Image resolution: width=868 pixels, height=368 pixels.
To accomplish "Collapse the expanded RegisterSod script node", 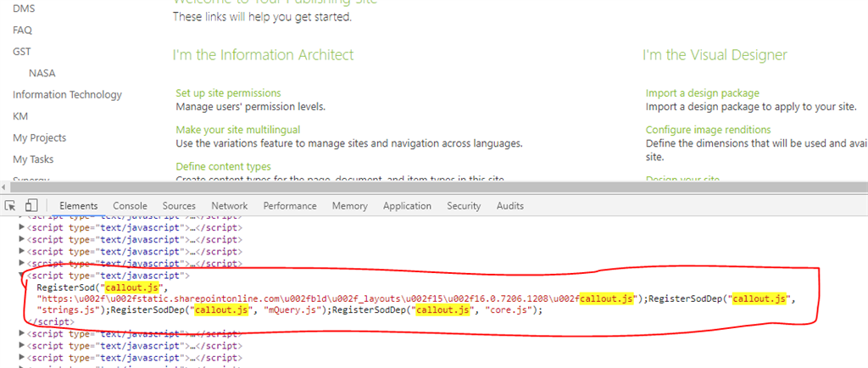I will pos(22,275).
